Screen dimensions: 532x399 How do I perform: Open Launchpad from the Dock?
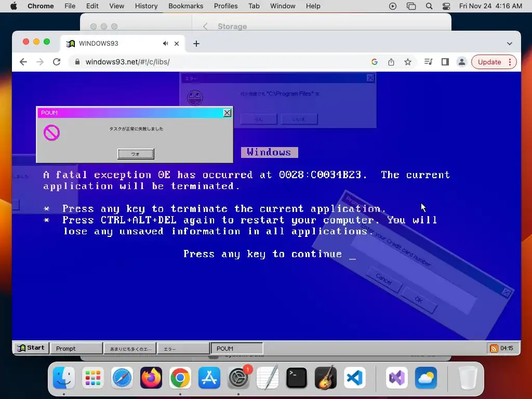pos(93,378)
